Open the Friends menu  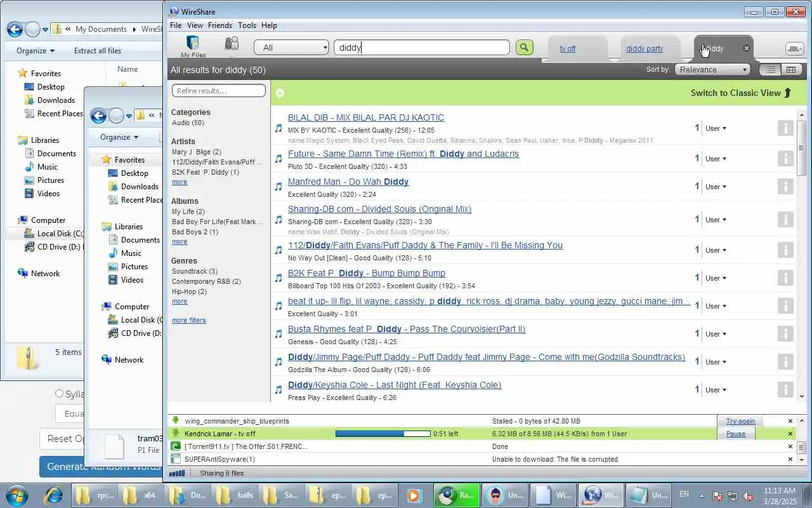tap(220, 25)
